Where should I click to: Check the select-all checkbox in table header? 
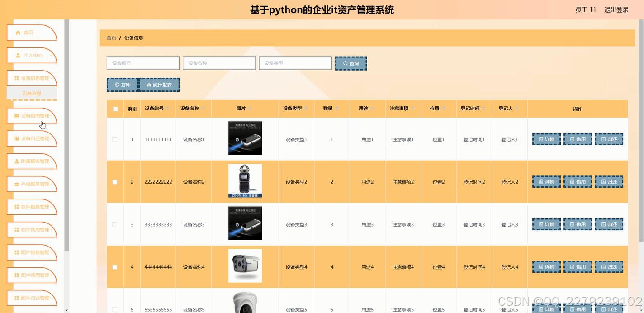[x=114, y=108]
